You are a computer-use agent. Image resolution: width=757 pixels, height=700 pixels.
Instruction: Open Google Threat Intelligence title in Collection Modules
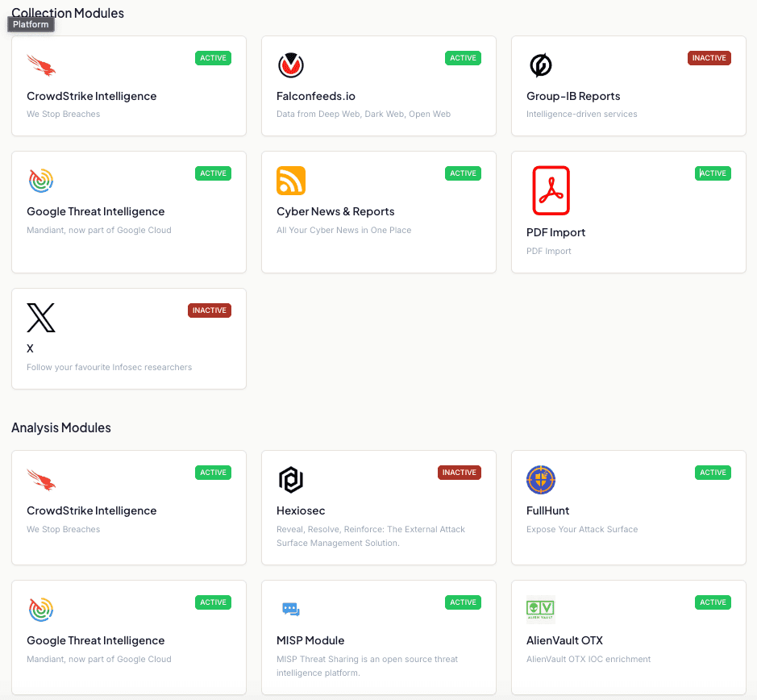tap(96, 211)
